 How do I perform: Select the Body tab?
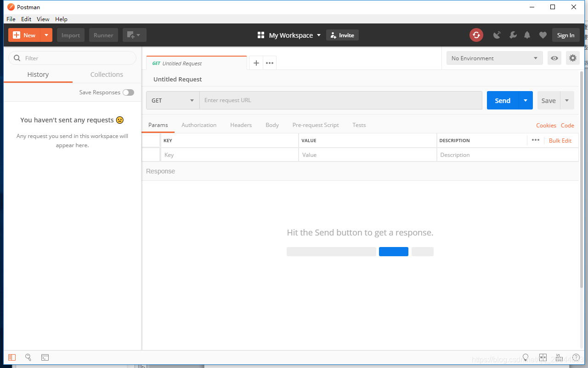(x=272, y=125)
